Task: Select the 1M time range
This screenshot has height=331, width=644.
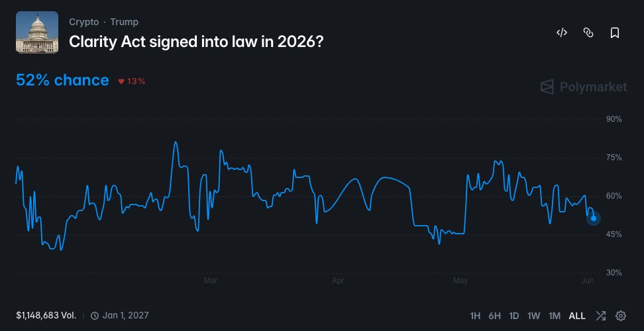Action: 555,316
